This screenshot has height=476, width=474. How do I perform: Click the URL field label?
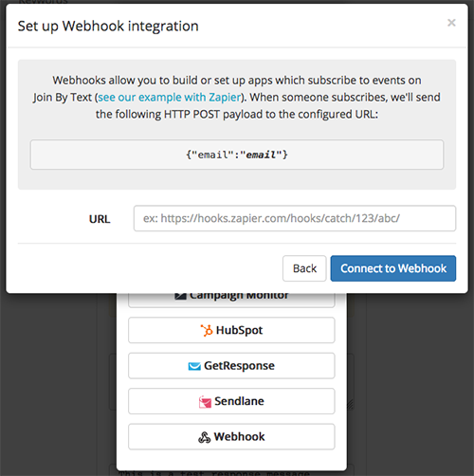100,219
